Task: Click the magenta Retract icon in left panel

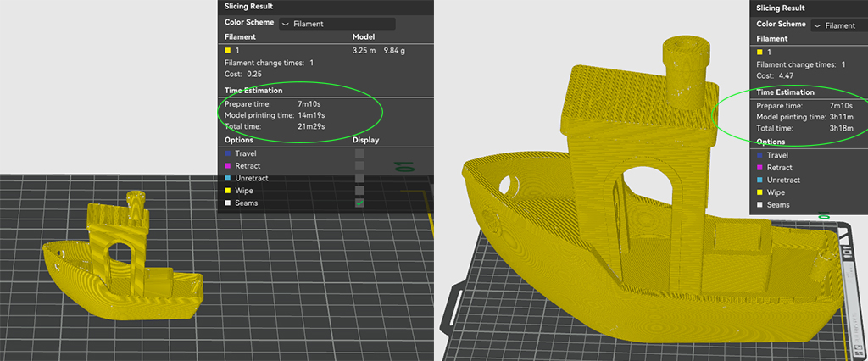Action: coord(227,166)
